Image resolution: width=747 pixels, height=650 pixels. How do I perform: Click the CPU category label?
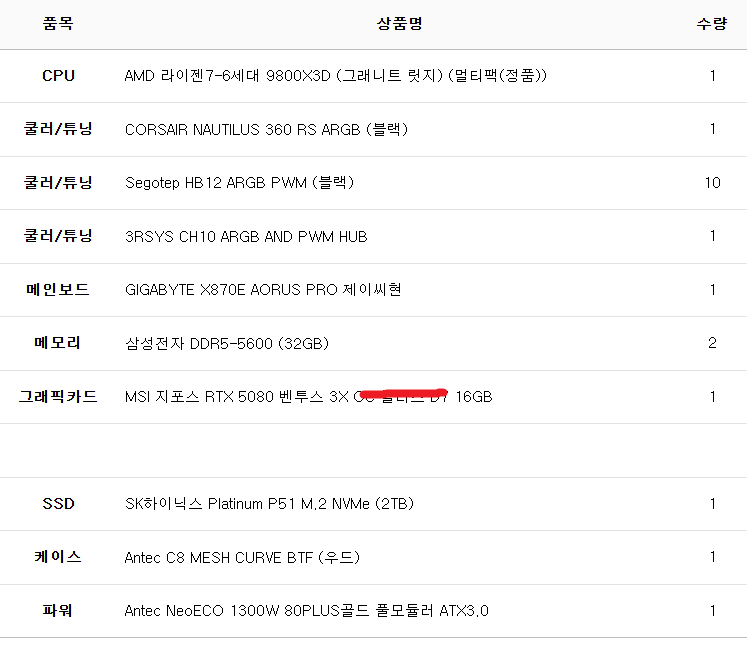tap(58, 76)
